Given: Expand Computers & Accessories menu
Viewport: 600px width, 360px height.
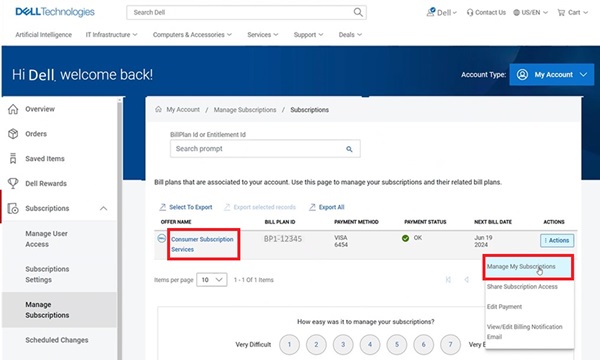Looking at the screenshot, I should click(x=192, y=34).
